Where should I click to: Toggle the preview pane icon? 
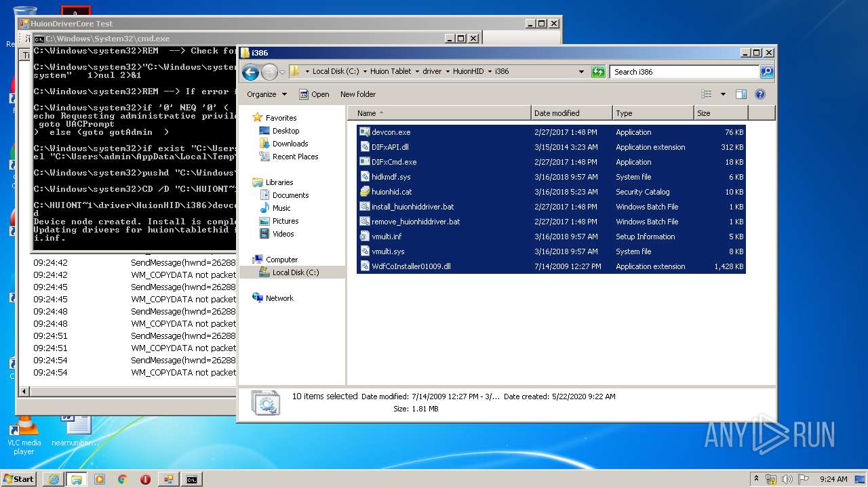(741, 94)
